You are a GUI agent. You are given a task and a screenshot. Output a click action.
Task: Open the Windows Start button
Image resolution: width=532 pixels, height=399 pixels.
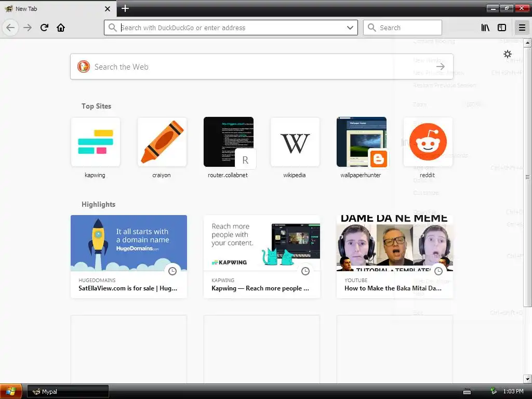[x=11, y=391]
